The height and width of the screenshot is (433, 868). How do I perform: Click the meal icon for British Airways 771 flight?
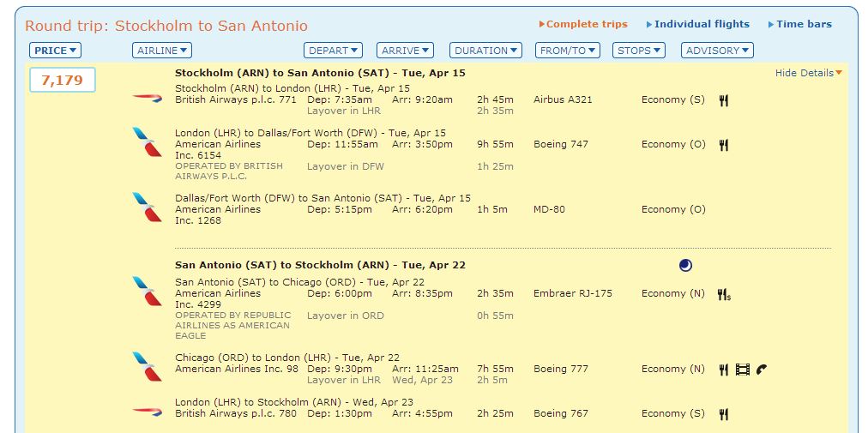coord(723,100)
